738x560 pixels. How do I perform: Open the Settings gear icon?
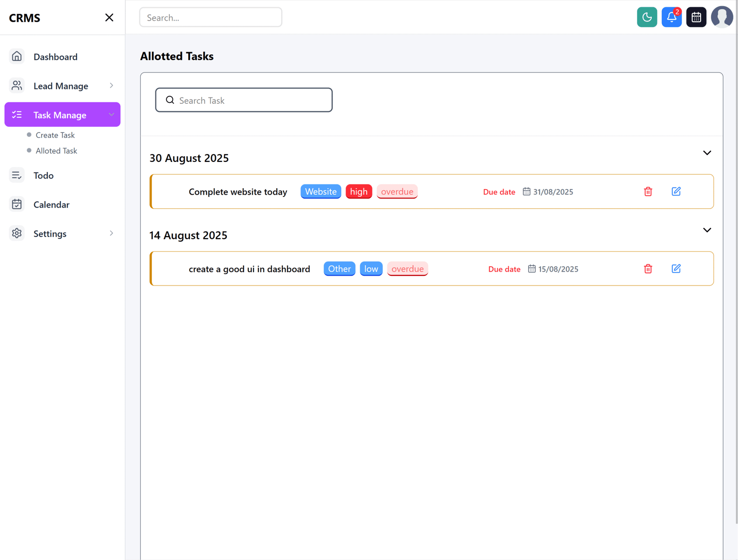[x=17, y=233]
